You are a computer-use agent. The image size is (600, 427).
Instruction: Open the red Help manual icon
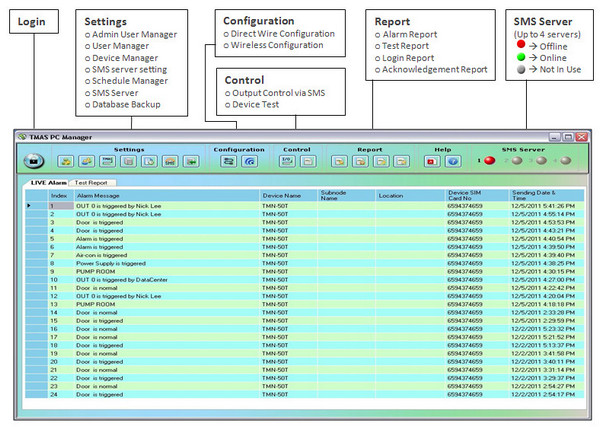click(432, 161)
